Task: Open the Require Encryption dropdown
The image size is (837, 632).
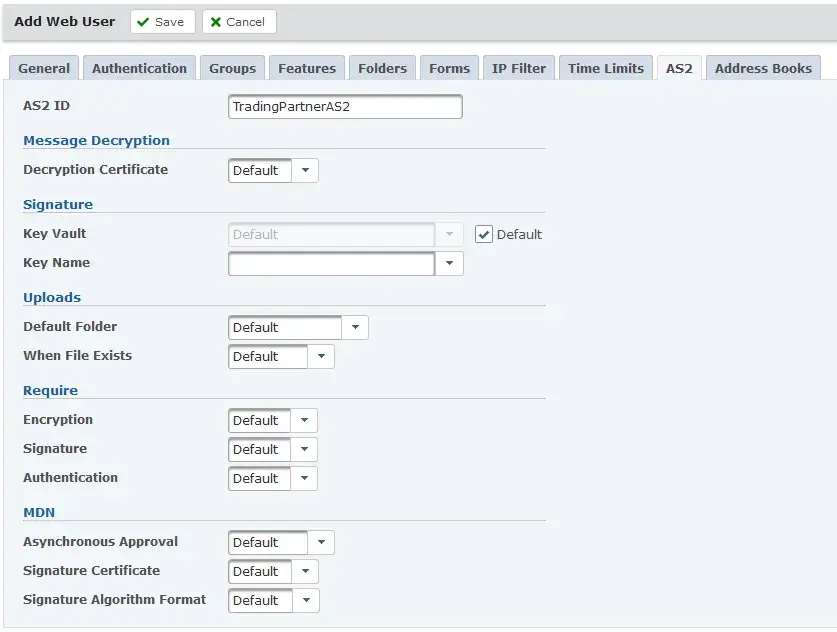Action: coord(305,421)
